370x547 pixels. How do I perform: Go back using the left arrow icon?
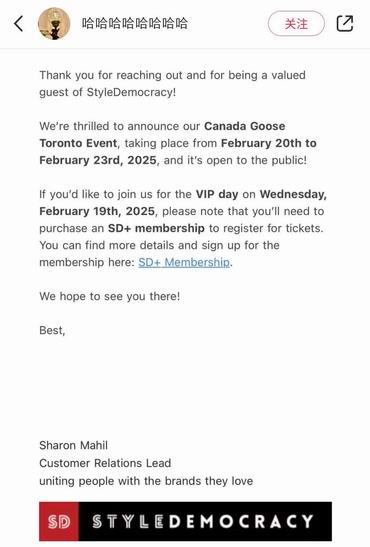coord(19,24)
